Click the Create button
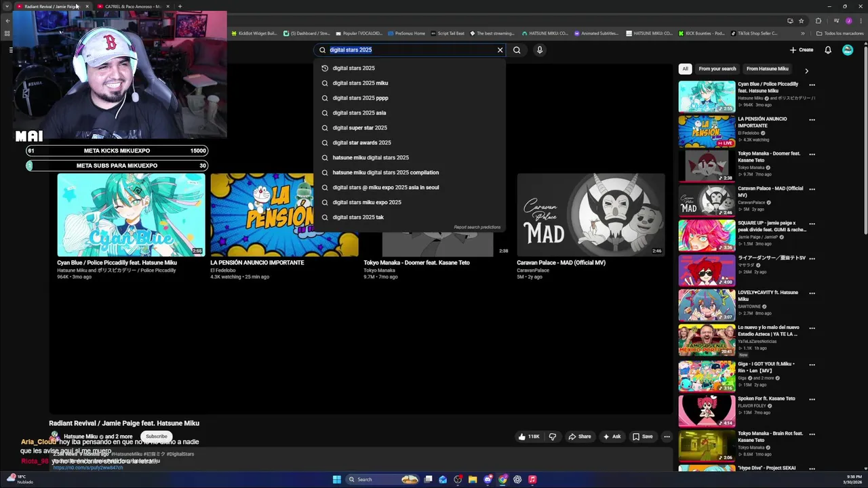The image size is (868, 488). [801, 49]
